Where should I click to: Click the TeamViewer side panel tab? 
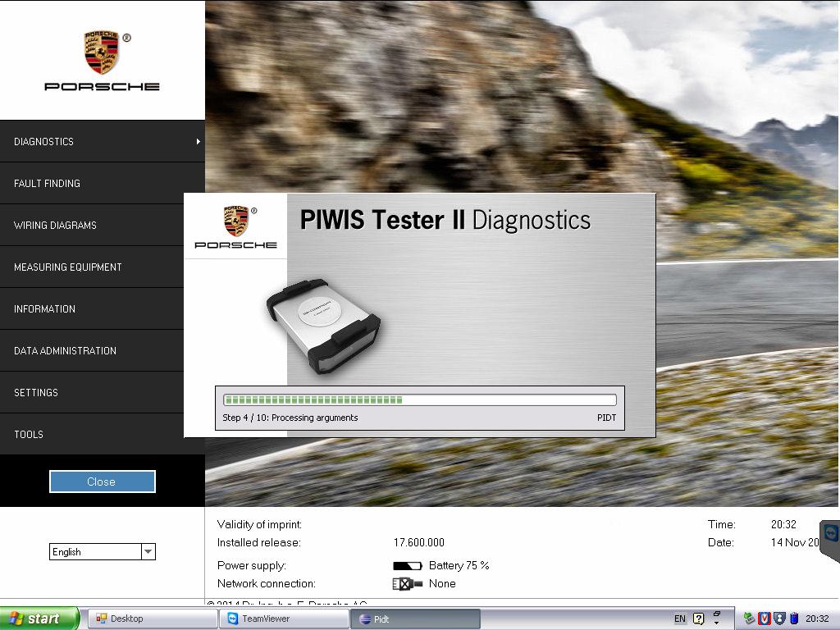click(830, 540)
